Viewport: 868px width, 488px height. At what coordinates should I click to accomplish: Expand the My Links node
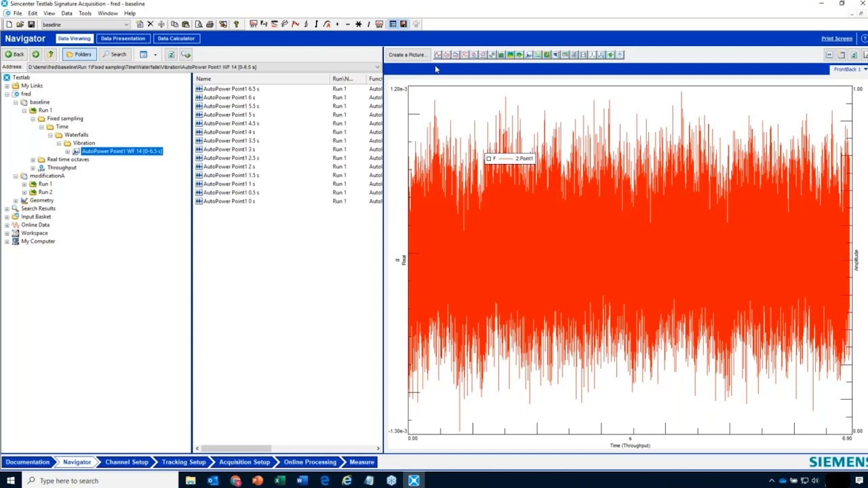click(7, 86)
